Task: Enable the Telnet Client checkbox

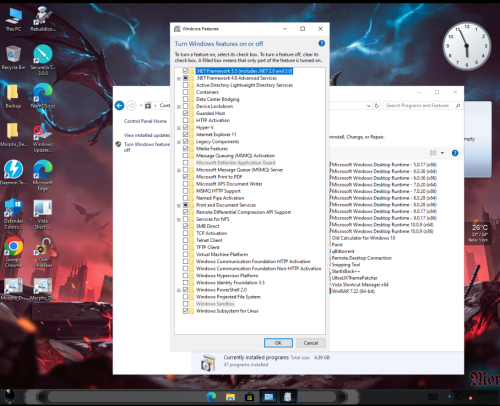Action: [185, 240]
